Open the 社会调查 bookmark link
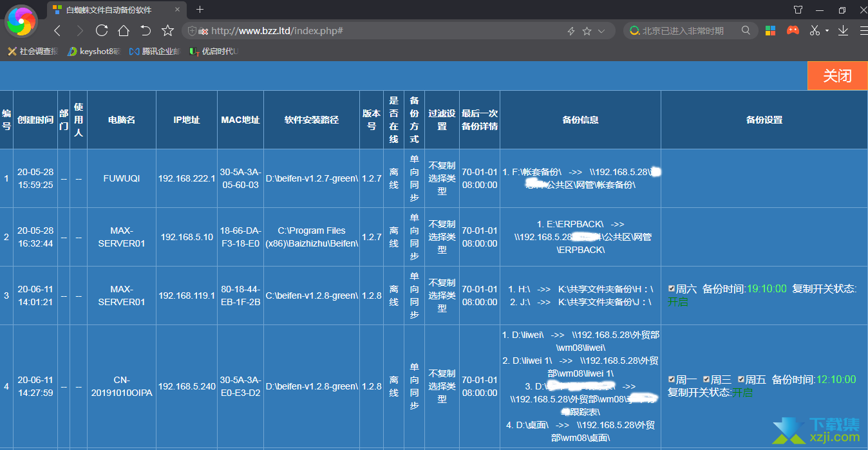The image size is (868, 450). point(33,52)
